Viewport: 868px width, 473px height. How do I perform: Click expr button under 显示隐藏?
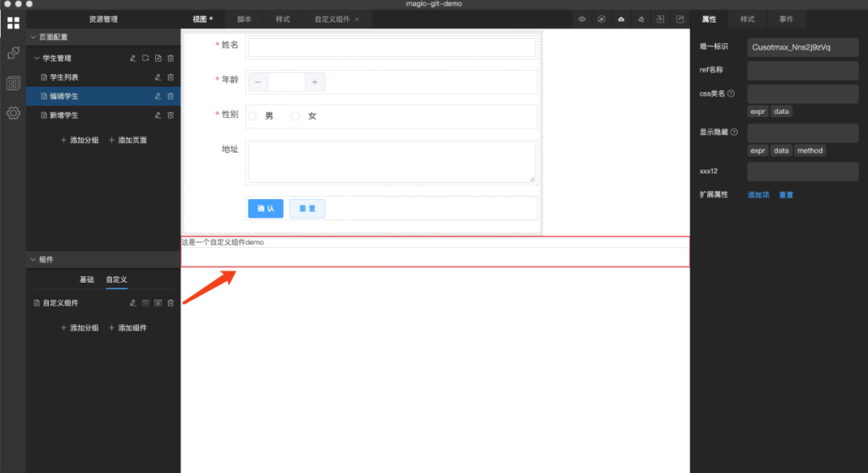coord(758,150)
